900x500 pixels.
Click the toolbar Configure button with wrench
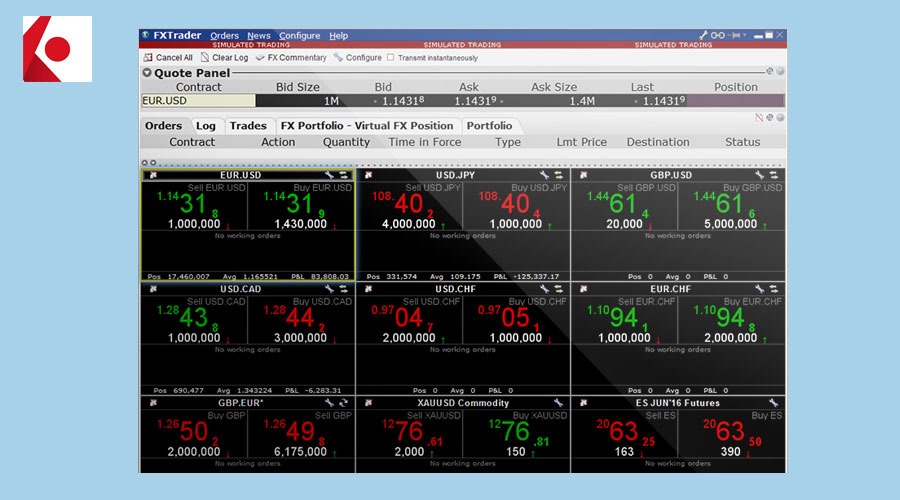coord(357,57)
